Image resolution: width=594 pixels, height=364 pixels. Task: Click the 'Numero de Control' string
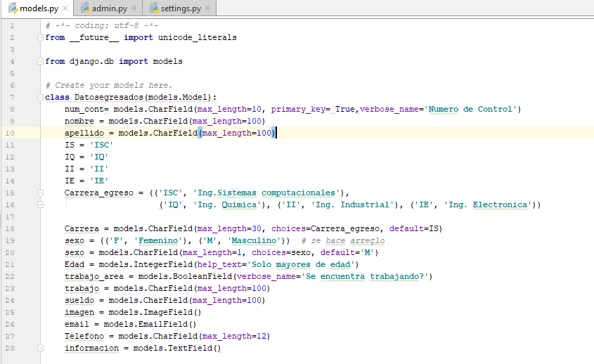click(470, 109)
